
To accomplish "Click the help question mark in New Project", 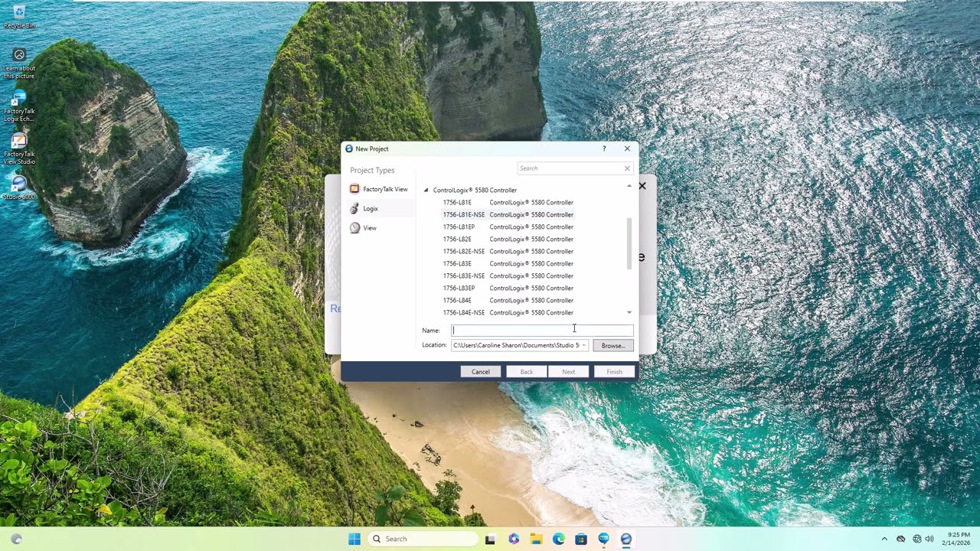I will pyautogui.click(x=604, y=148).
